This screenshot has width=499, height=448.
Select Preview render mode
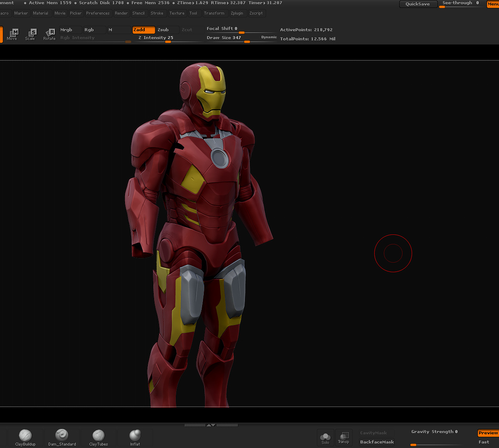coord(488,433)
